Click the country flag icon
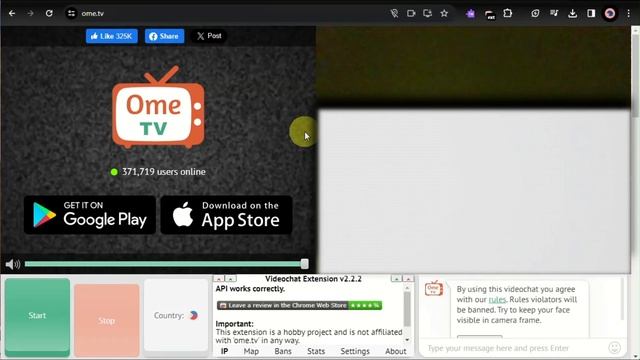The height and width of the screenshot is (360, 640). coord(194,315)
